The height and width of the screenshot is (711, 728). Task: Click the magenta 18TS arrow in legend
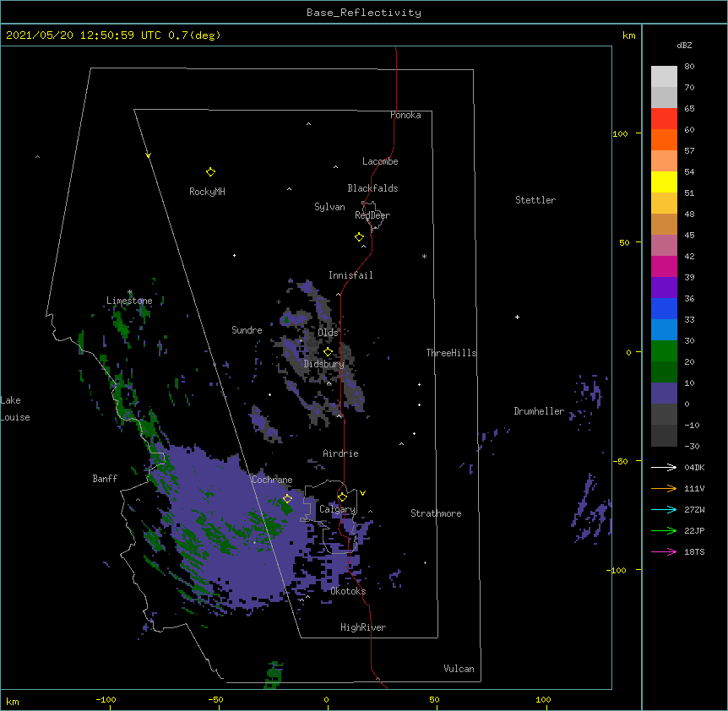(x=664, y=551)
